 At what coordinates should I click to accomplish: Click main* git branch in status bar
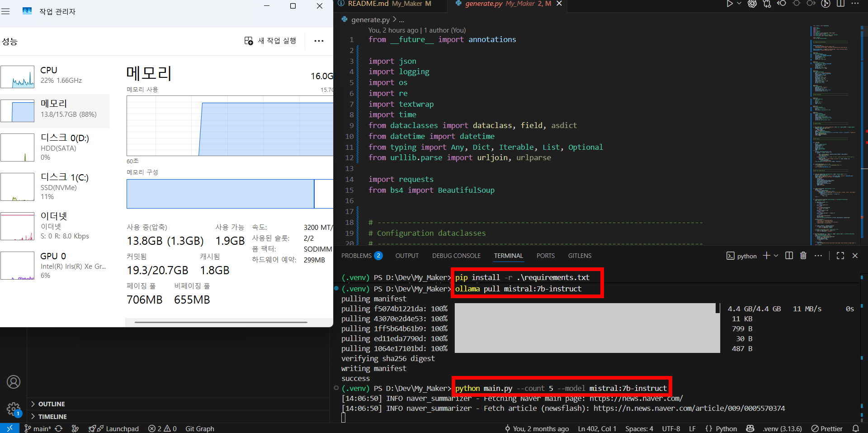coord(37,428)
